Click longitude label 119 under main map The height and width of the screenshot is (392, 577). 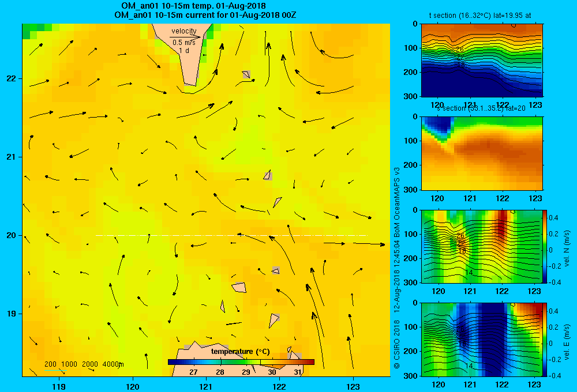[x=59, y=386]
